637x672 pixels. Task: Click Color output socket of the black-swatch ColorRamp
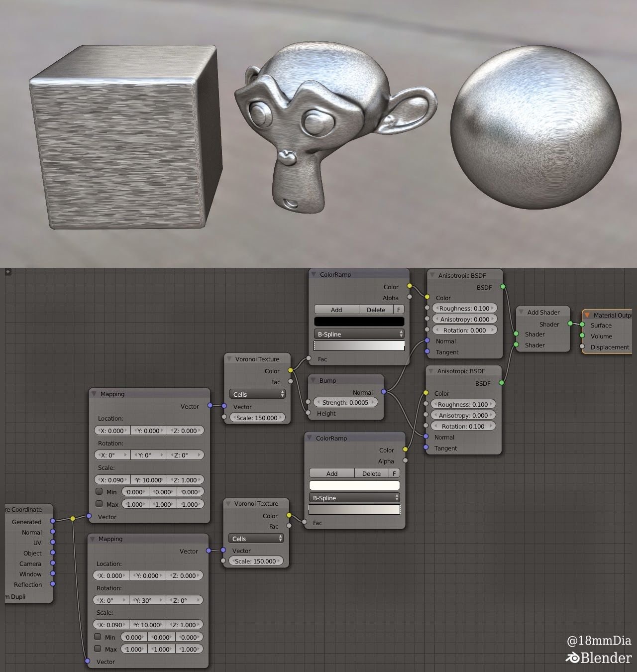(410, 286)
